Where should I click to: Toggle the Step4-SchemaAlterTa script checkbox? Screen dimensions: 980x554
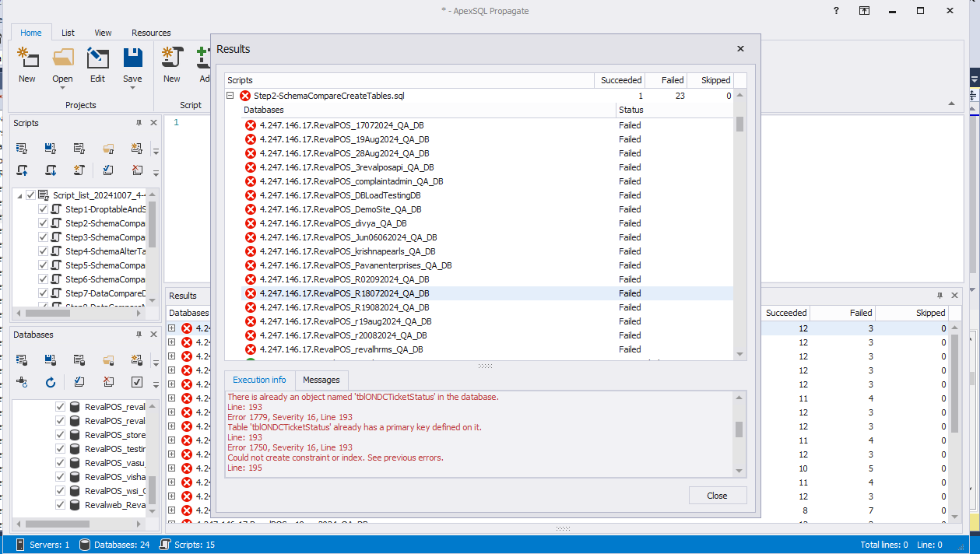[44, 251]
